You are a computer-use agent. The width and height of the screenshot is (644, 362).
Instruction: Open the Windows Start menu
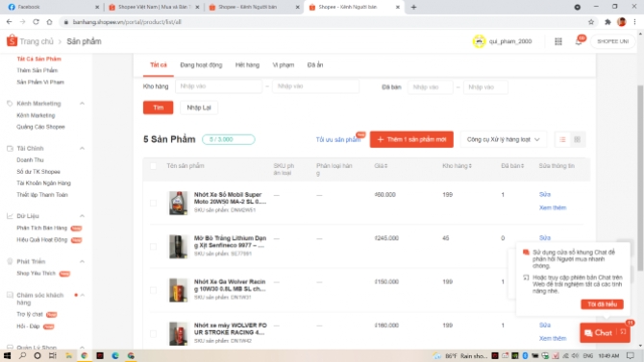coord(7,356)
